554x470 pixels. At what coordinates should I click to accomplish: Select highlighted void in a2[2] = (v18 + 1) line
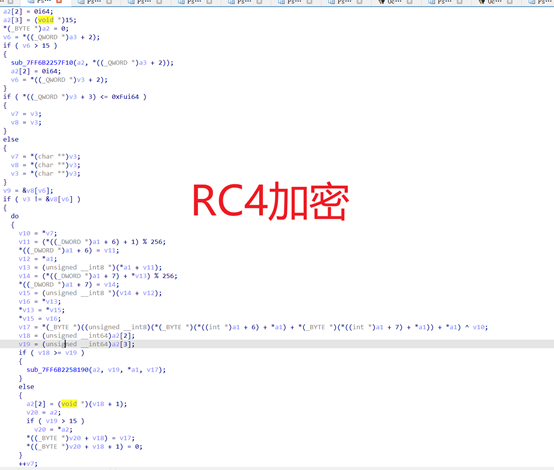point(69,404)
